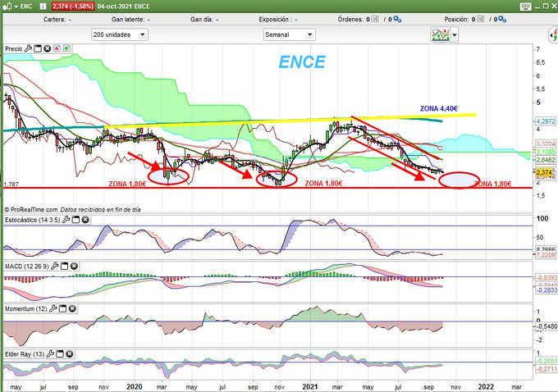
Task: Click the 2,374 (-1,58%) price badge
Action: 73,7
